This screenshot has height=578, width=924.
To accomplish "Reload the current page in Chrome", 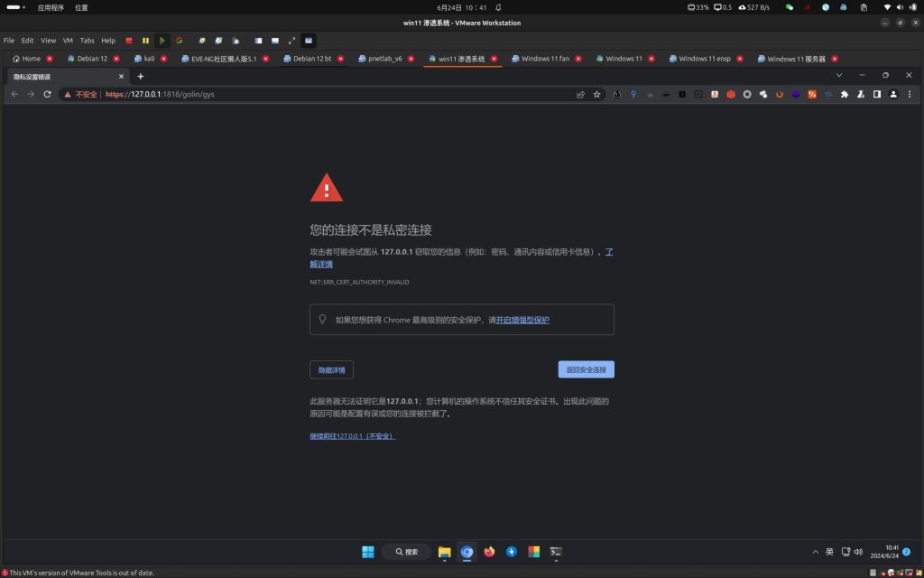I will pyautogui.click(x=46, y=94).
